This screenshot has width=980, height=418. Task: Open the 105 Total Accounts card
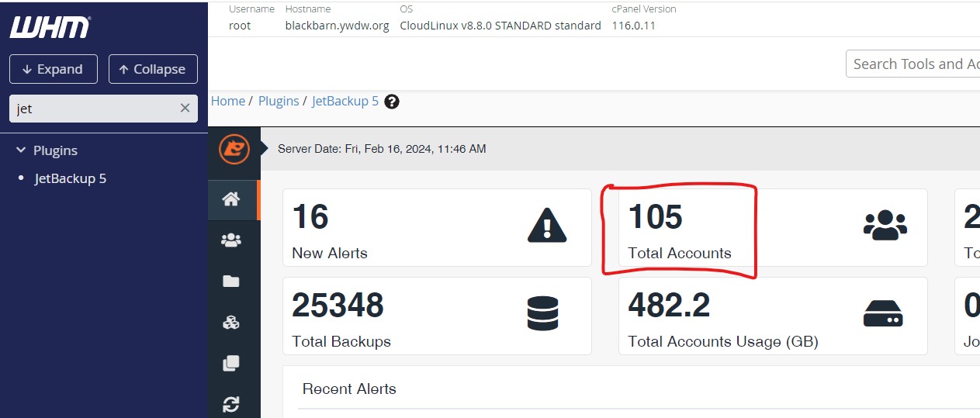pyautogui.click(x=773, y=227)
